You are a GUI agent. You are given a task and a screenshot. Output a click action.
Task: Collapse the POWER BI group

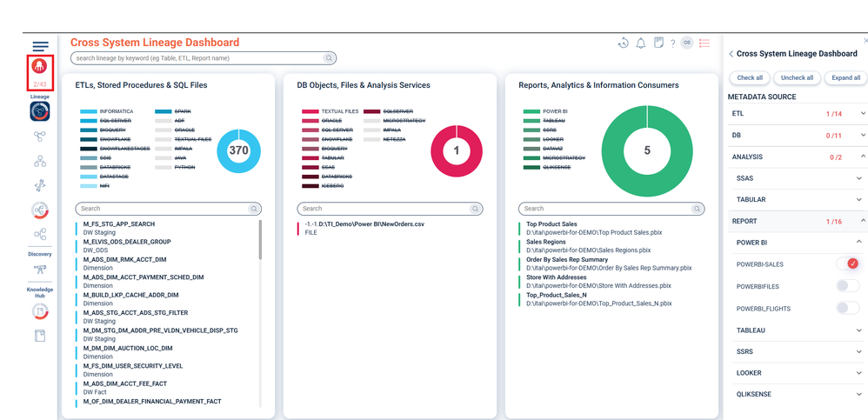pos(797,243)
